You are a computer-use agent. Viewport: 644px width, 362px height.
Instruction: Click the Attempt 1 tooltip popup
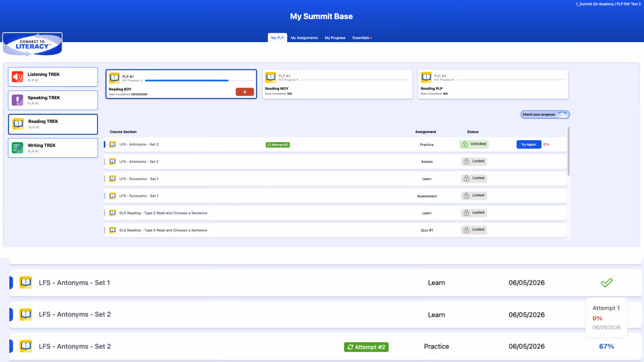606,317
